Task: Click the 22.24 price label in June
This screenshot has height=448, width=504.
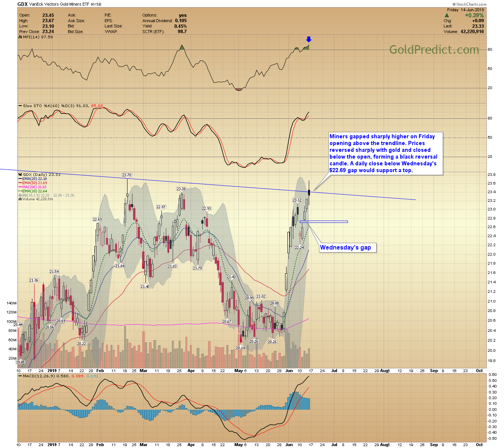Action: pos(299,248)
